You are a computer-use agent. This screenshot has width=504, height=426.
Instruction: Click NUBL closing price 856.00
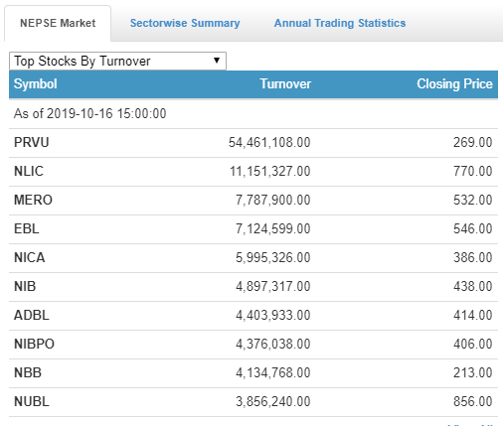(473, 401)
